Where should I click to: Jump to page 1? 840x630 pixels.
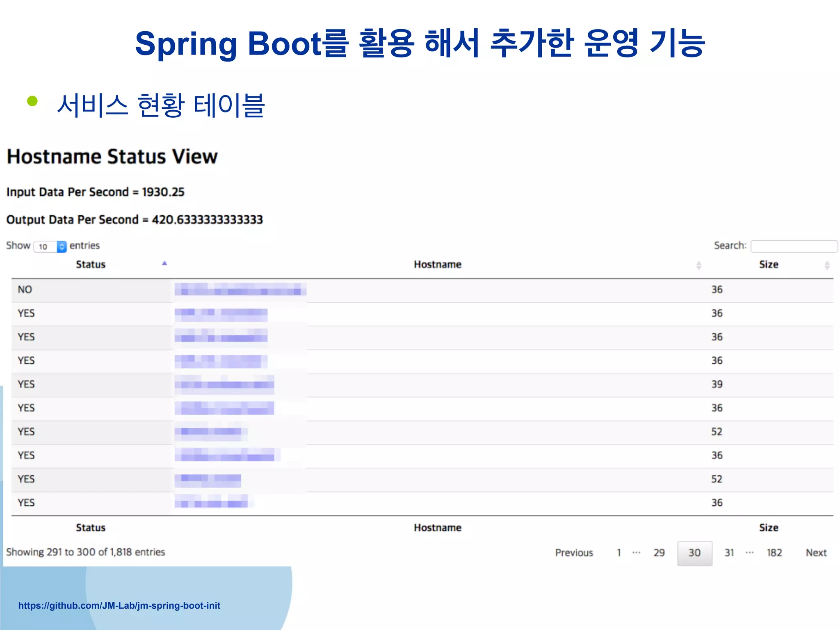point(619,553)
